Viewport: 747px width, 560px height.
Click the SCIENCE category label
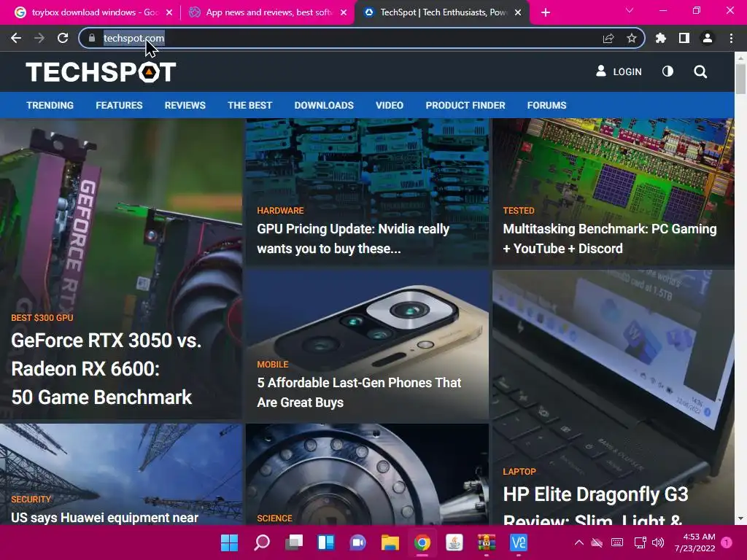point(274,518)
